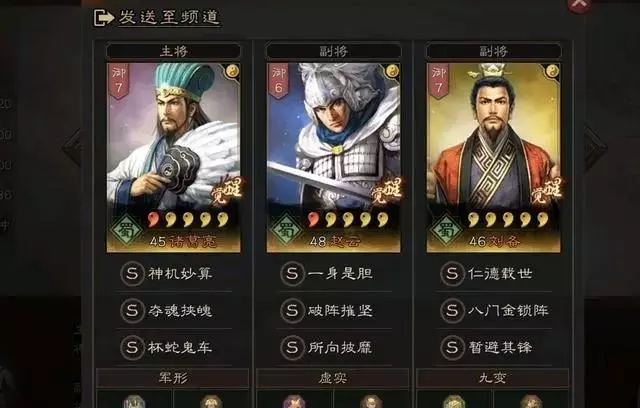The width and height of the screenshot is (640, 408).
Task: Select the 诸葛亮 hero card
Action: 173,157
